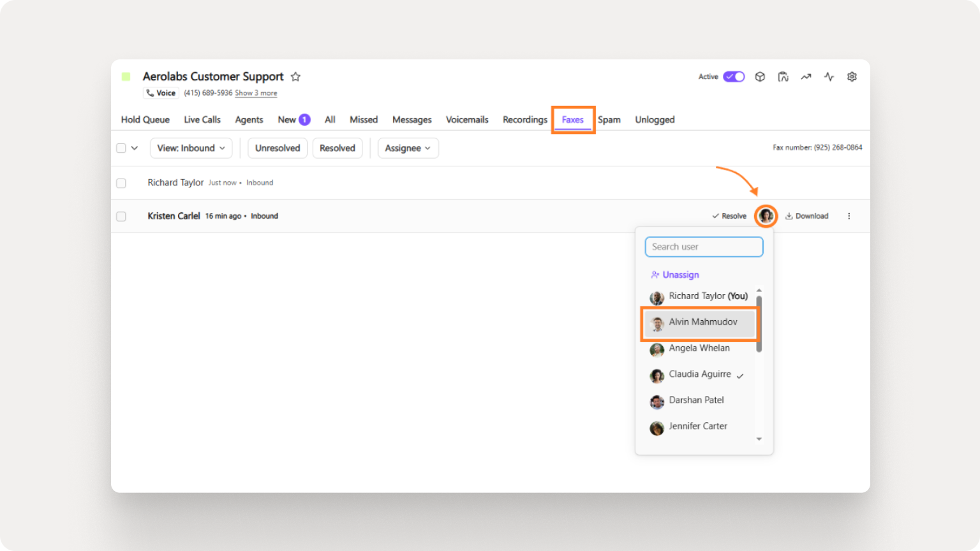
Task: Check Richard Taylor's fax row checkbox
Action: (121, 182)
